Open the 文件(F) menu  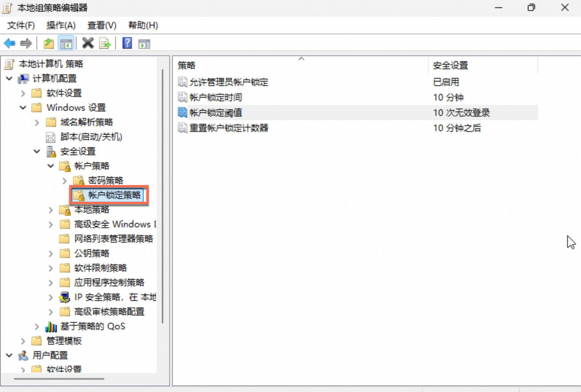(21, 26)
